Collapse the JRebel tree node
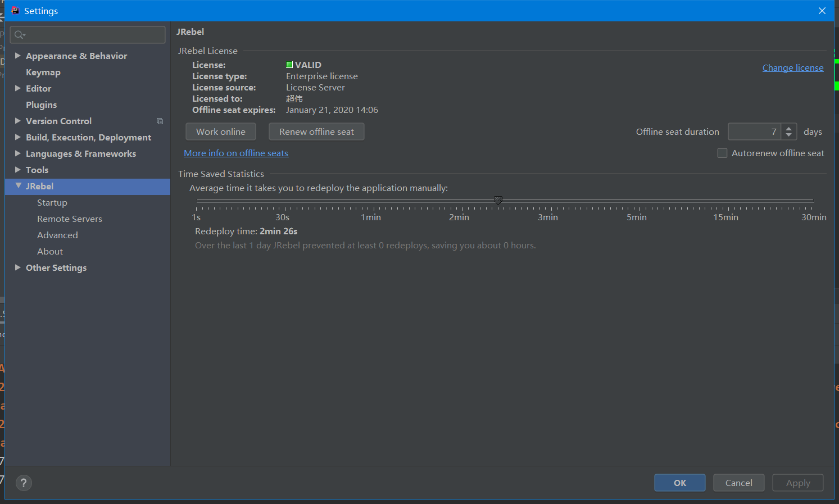 pyautogui.click(x=19, y=185)
